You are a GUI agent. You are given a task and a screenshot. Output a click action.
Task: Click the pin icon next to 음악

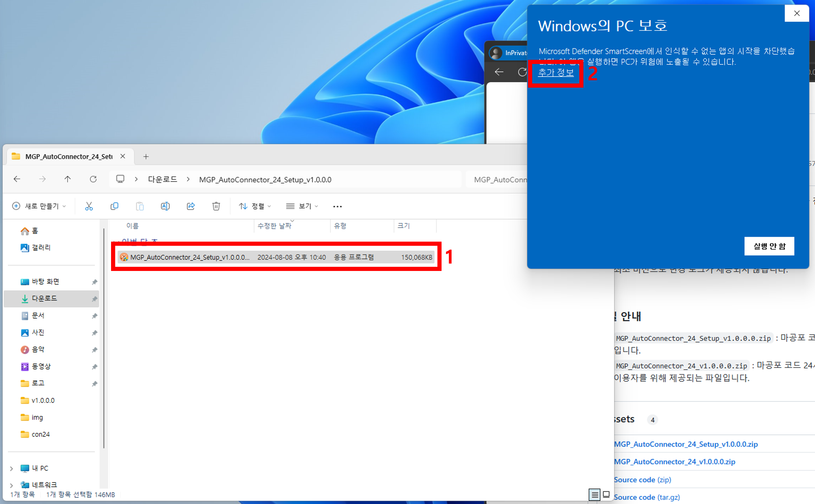pos(95,350)
